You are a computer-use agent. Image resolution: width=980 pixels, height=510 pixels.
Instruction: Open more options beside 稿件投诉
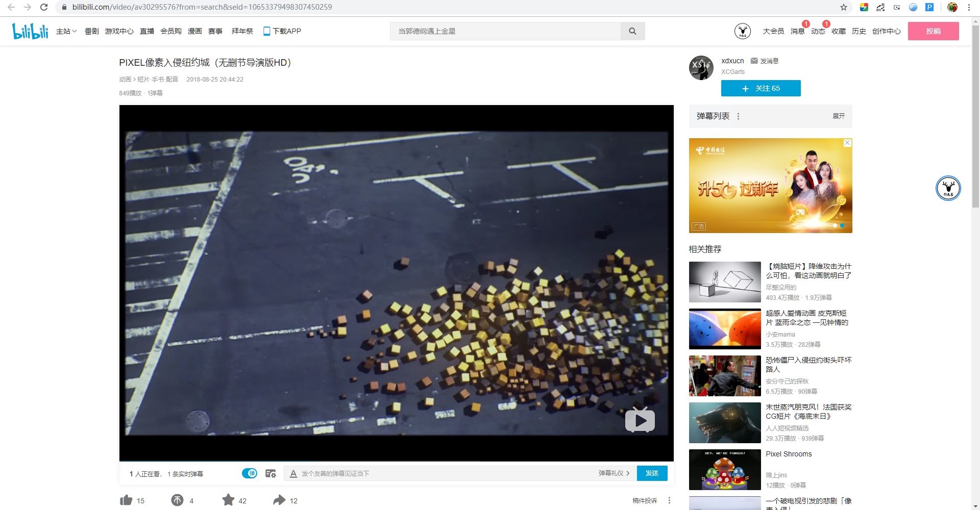669,500
